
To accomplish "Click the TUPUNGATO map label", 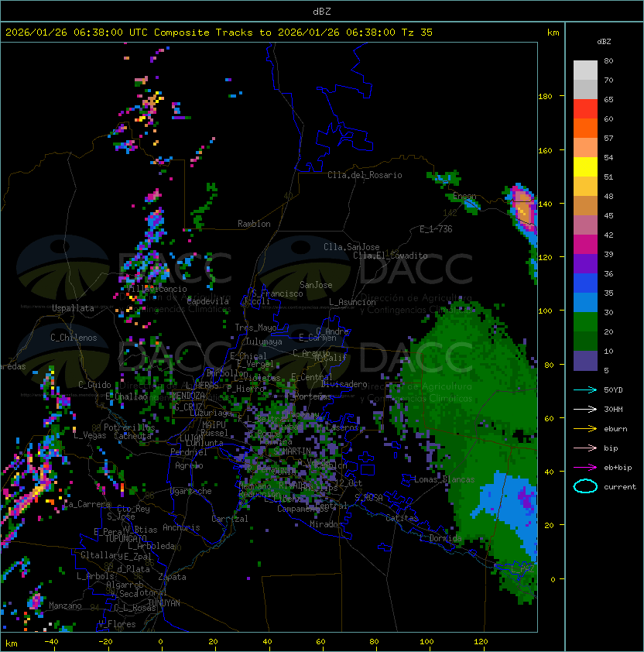I will coord(125,539).
